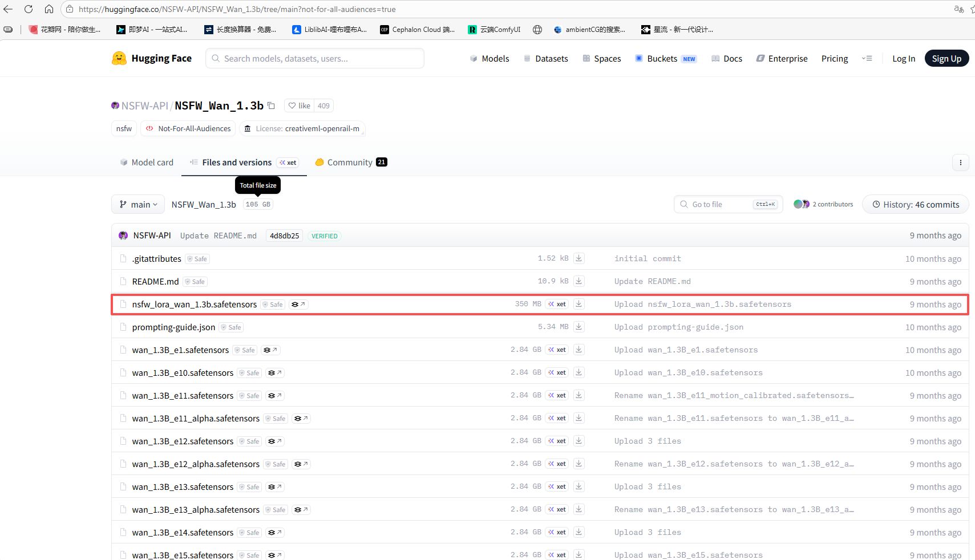Focus the Go to file search box

728,204
